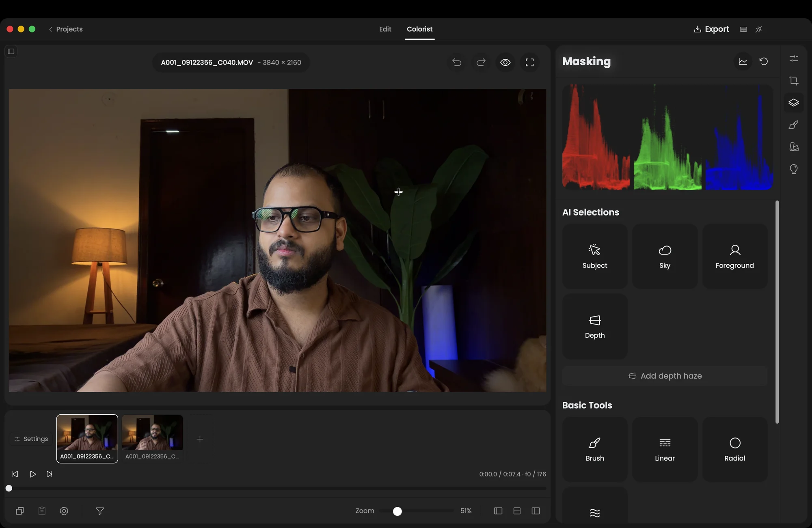This screenshot has width=812, height=528.
Task: Click the copy settings icon
Action: point(20,511)
